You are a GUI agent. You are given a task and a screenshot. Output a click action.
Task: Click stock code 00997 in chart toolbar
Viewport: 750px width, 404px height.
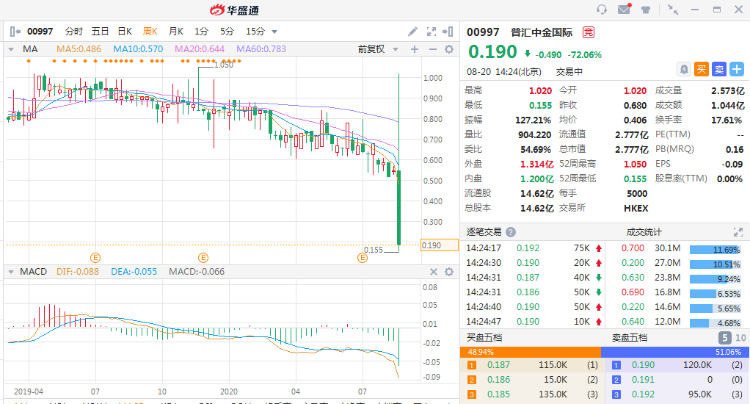(40, 32)
